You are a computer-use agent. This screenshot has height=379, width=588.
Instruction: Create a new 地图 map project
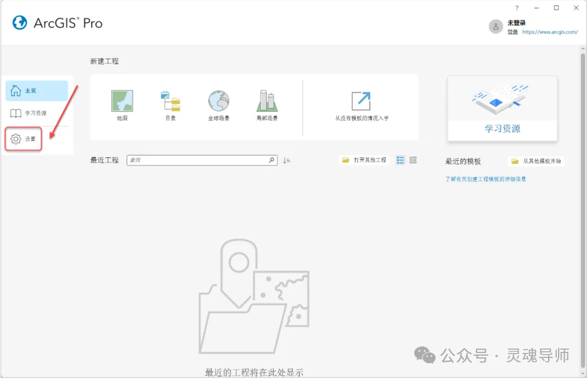pyautogui.click(x=122, y=105)
